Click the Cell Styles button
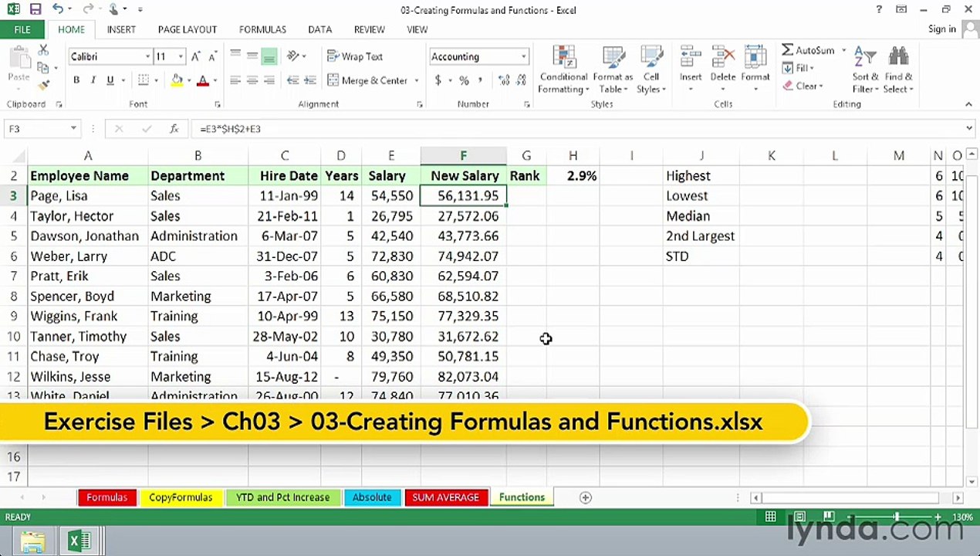Viewport: 980px width, 556px height. (x=651, y=70)
